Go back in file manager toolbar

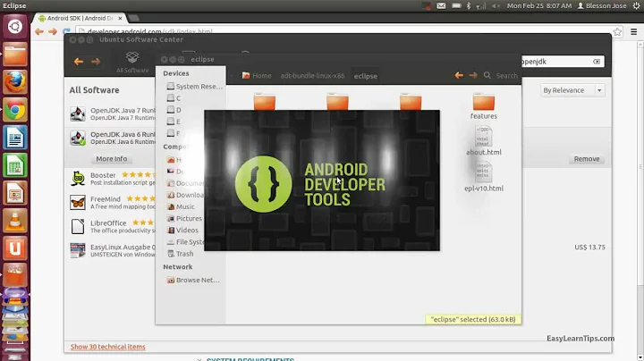coord(459,75)
